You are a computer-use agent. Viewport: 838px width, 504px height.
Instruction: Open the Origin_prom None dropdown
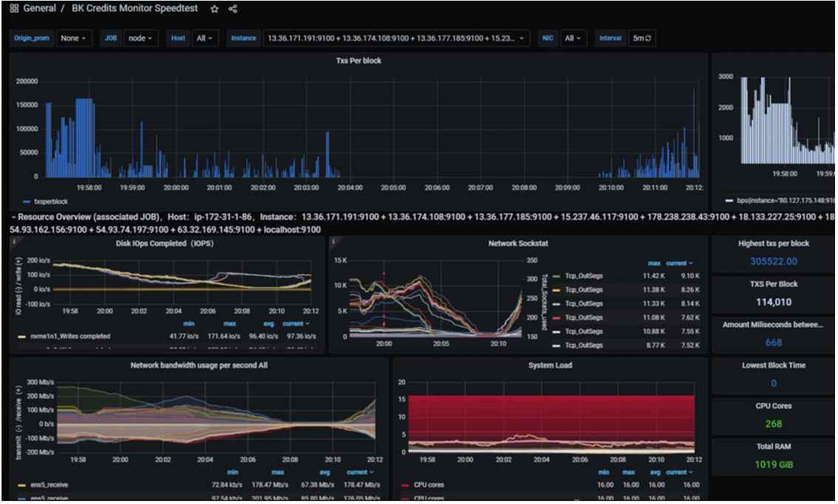click(x=74, y=38)
